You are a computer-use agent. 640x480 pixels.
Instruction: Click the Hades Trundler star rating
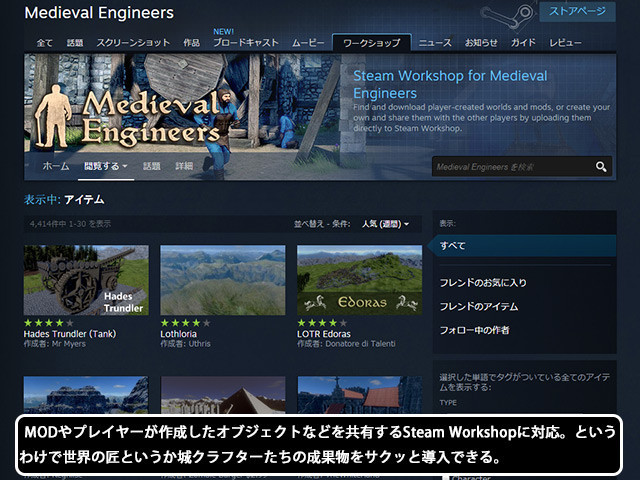pos(49,323)
